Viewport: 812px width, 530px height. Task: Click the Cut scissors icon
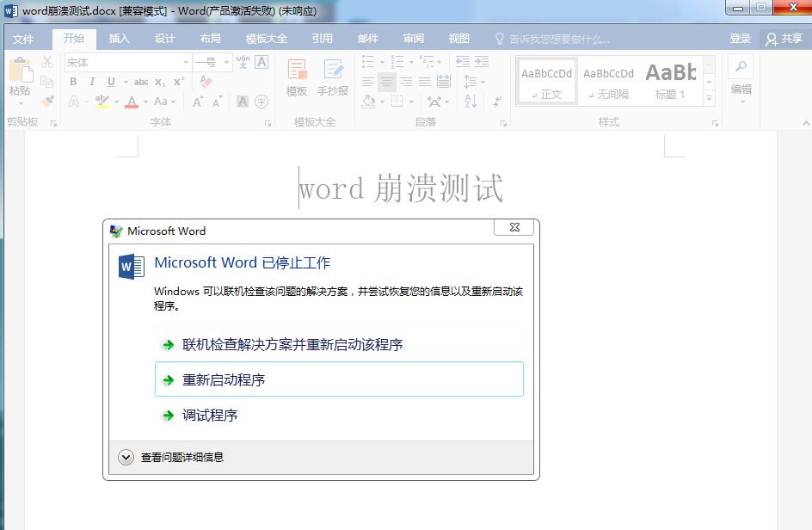point(47,62)
